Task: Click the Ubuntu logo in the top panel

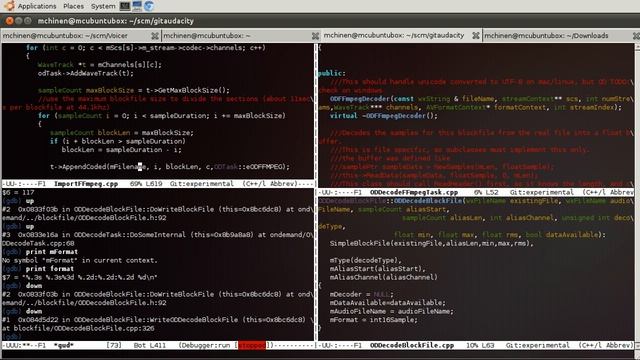Action: (9, 6)
